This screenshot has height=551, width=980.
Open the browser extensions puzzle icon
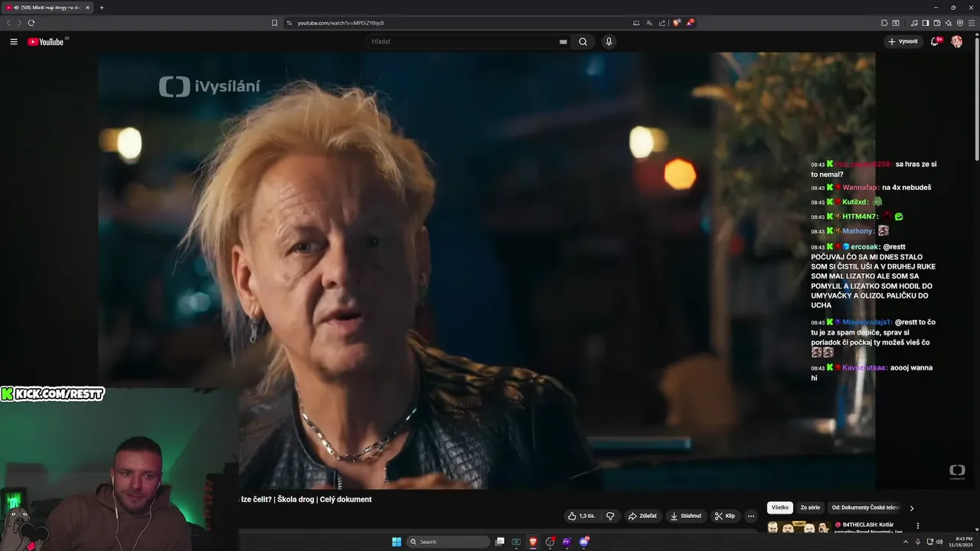(x=884, y=23)
